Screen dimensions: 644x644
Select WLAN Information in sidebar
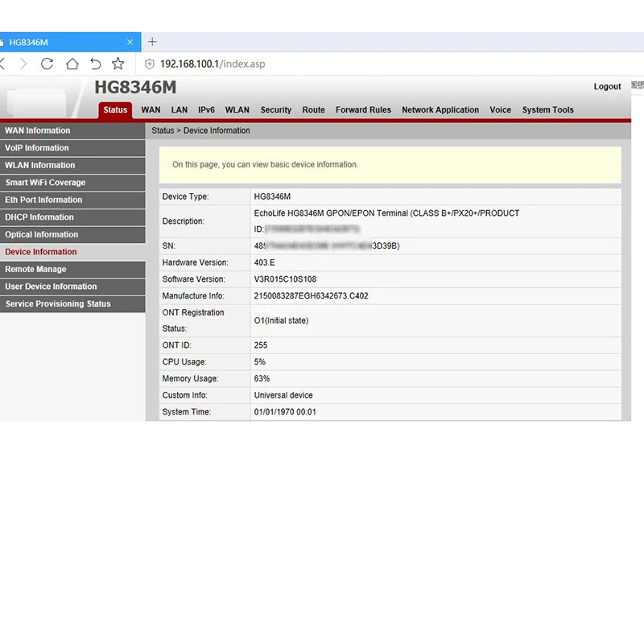pyautogui.click(x=72, y=165)
